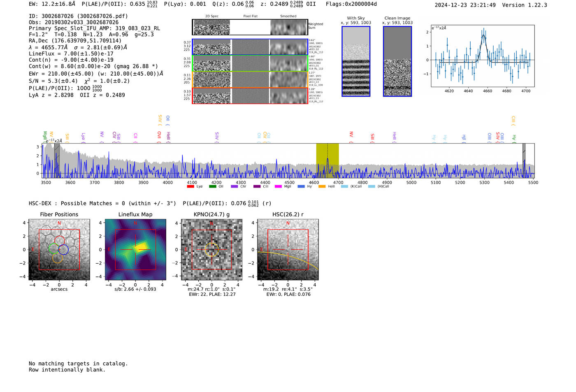Click the 'Row intentionally blank.' text

tap(67, 370)
